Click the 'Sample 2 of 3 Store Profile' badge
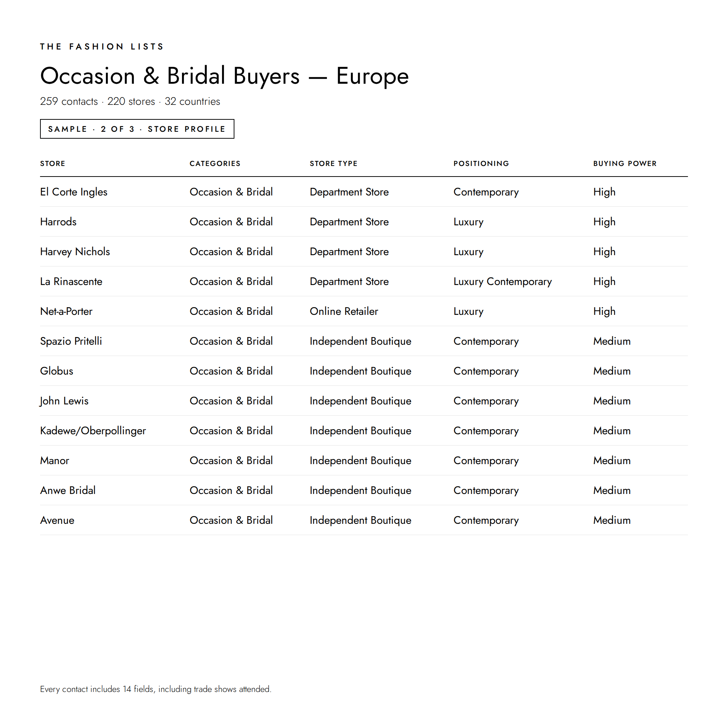This screenshot has height=728, width=728. pos(137,129)
